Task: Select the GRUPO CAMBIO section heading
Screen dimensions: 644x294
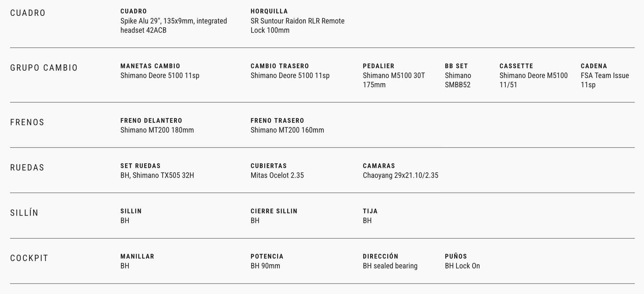Action: 44,68
